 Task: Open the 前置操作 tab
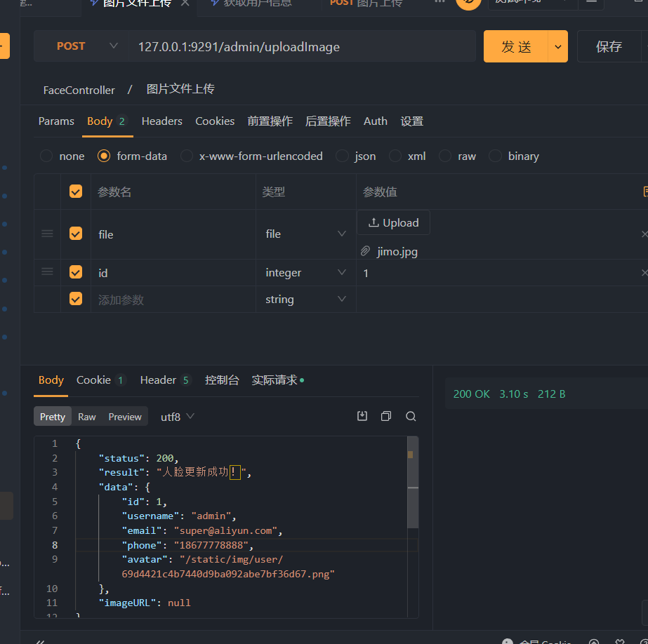(270, 121)
